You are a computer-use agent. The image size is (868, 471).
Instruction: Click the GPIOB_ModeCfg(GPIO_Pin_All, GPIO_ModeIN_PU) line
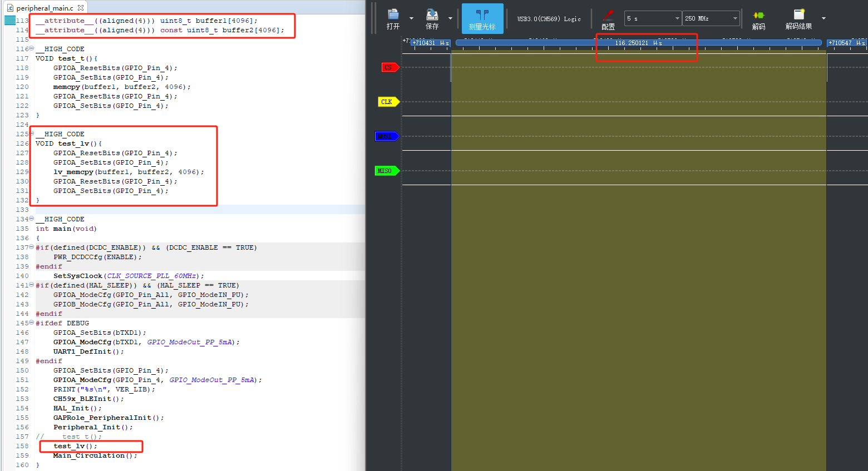[151, 304]
